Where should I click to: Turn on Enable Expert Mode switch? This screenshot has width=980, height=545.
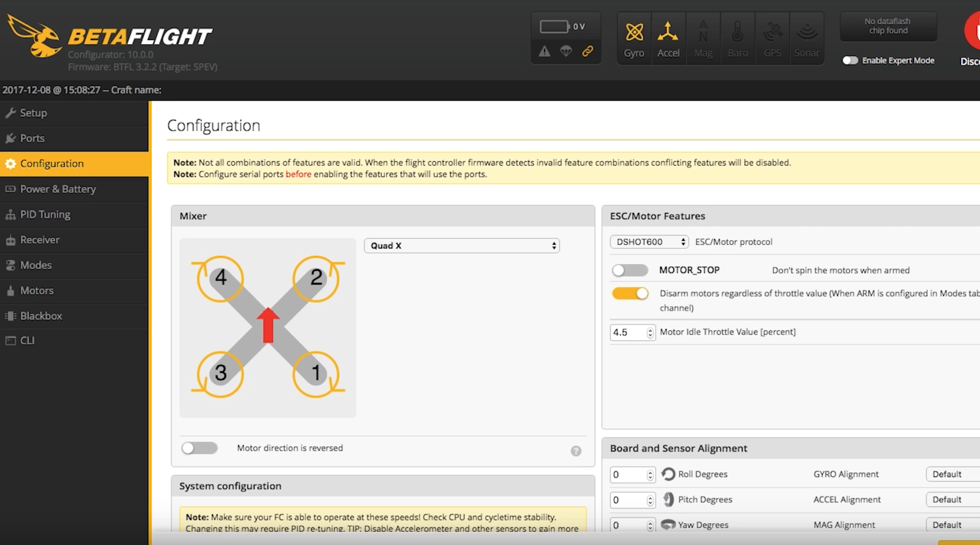pyautogui.click(x=850, y=61)
